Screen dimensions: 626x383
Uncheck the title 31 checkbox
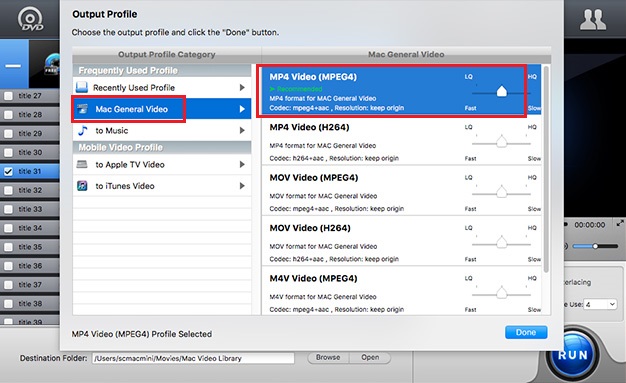tap(8, 171)
